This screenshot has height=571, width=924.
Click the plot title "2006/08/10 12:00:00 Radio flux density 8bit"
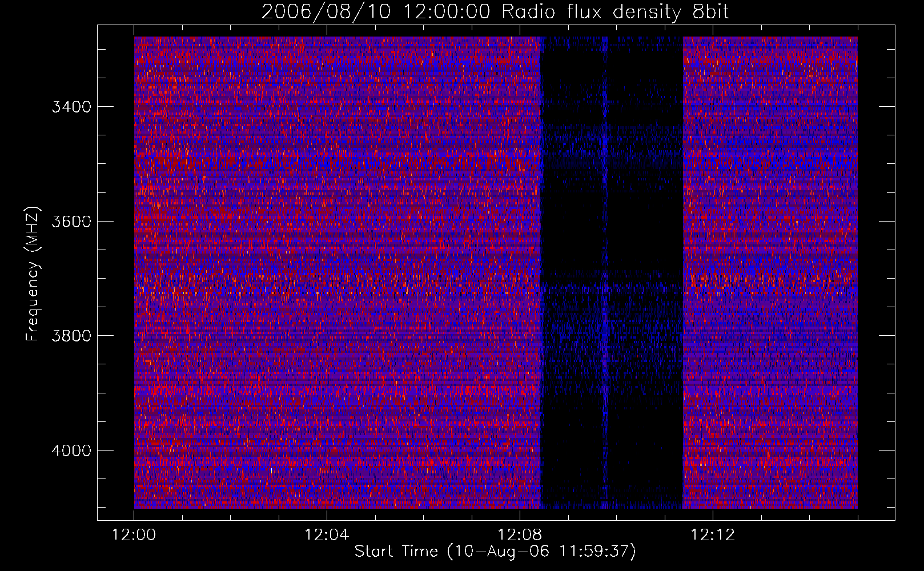(x=495, y=12)
